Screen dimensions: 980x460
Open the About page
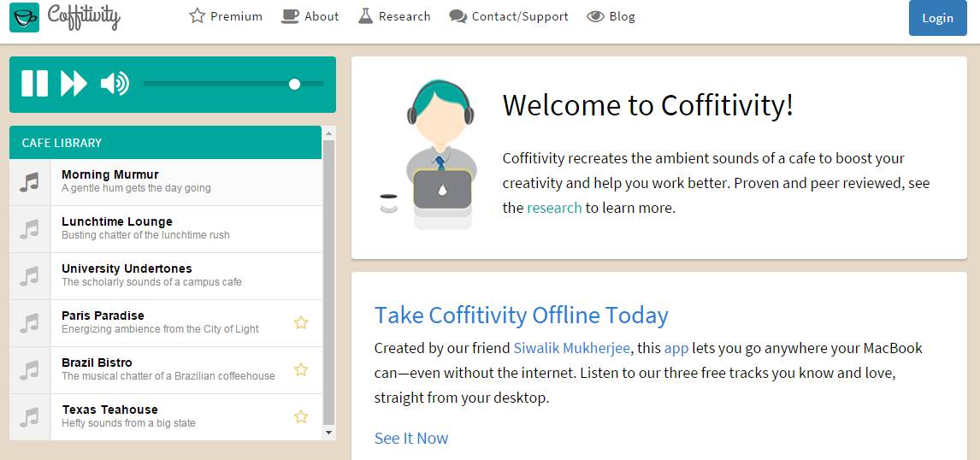point(310,16)
